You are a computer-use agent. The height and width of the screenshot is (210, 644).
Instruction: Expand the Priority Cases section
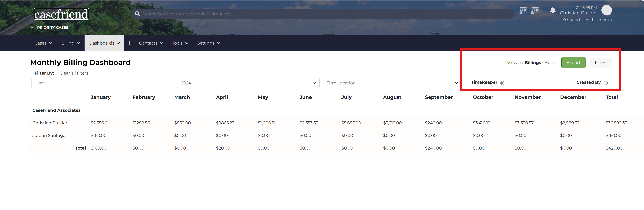click(49, 28)
